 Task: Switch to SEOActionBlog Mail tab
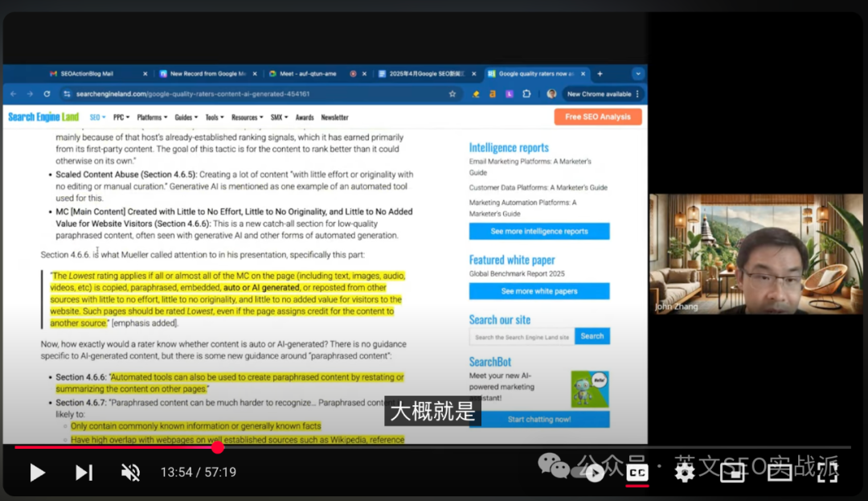(87, 74)
